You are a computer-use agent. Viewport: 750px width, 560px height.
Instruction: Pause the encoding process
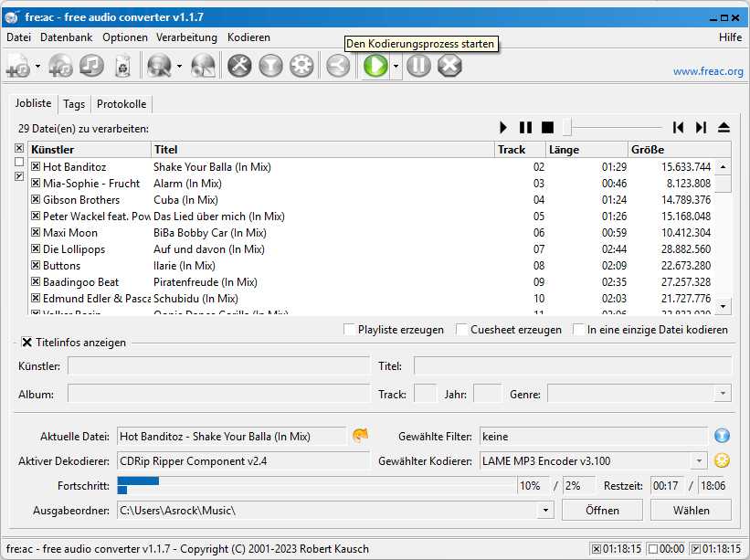coord(419,66)
